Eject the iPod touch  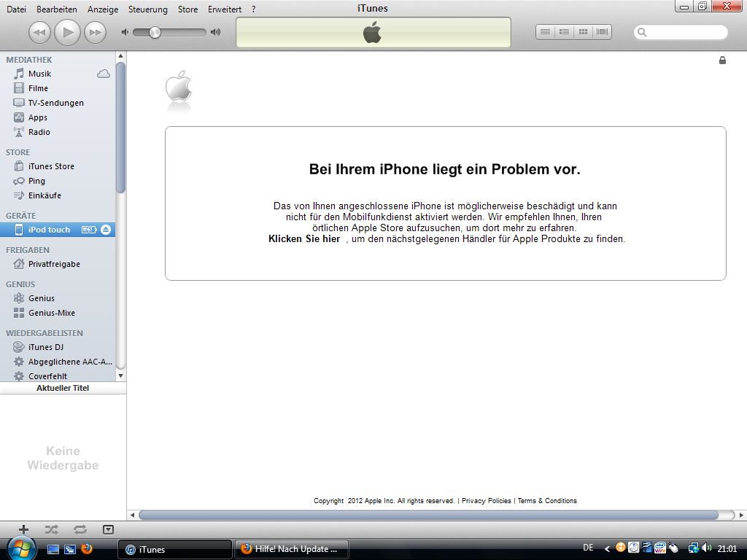106,230
